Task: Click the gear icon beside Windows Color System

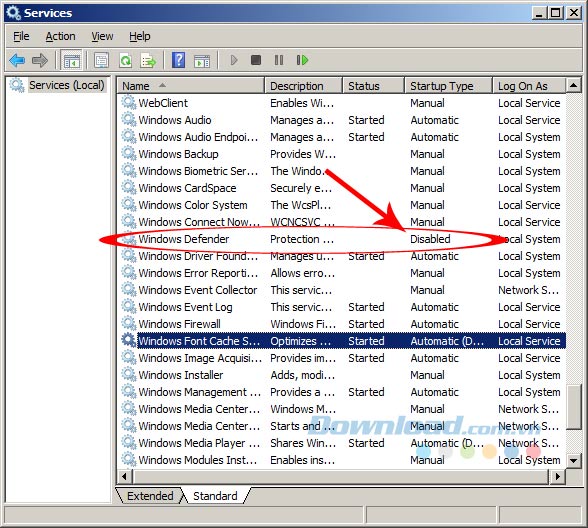Action: [129, 204]
